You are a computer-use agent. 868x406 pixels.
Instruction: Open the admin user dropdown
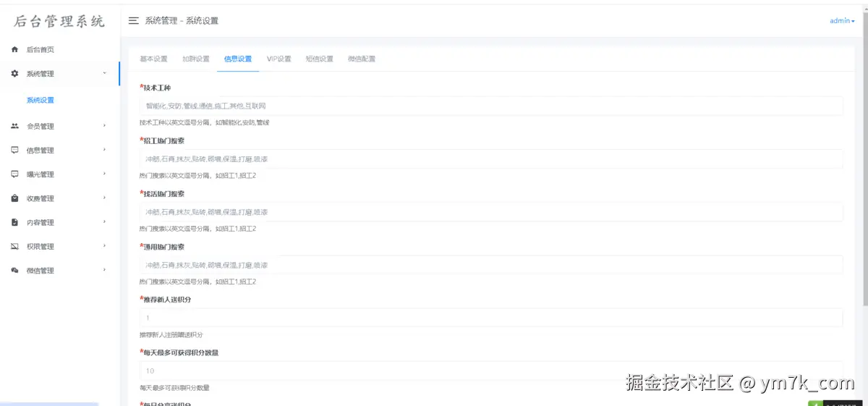point(842,21)
